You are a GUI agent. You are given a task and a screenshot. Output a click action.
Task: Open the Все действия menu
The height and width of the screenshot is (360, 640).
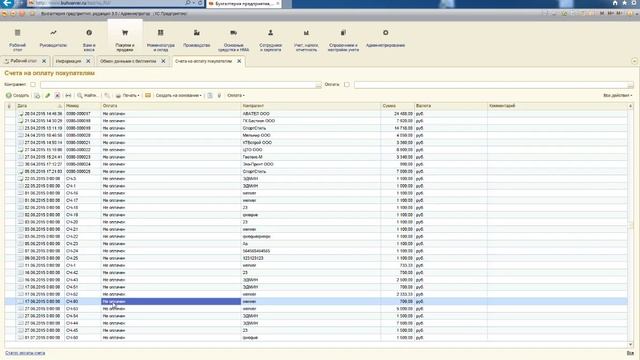point(618,96)
